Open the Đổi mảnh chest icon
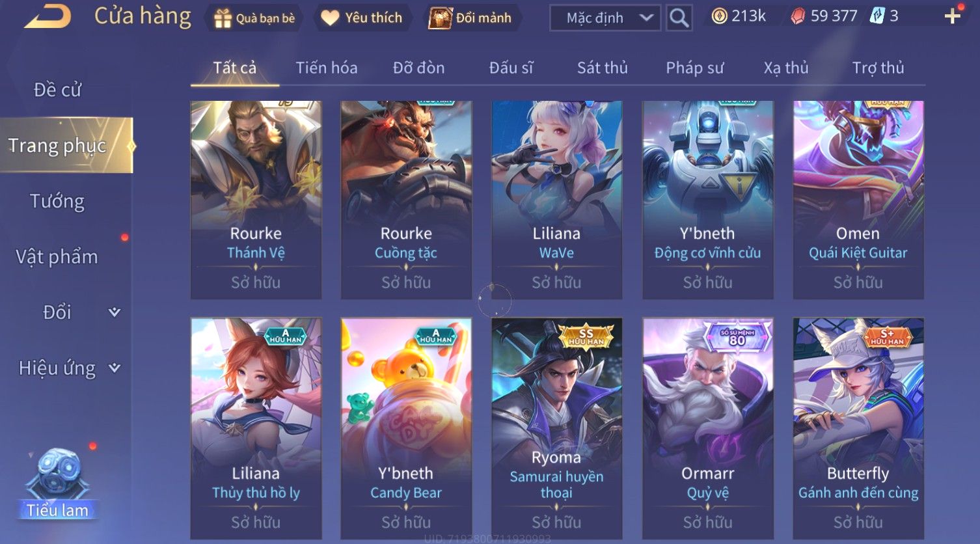 (x=440, y=18)
